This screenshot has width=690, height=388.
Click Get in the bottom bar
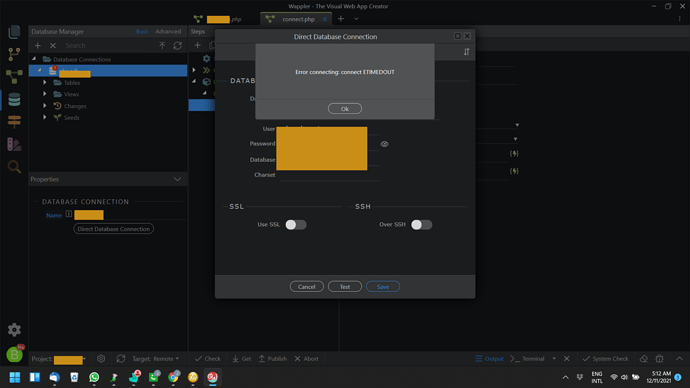pyautogui.click(x=242, y=359)
